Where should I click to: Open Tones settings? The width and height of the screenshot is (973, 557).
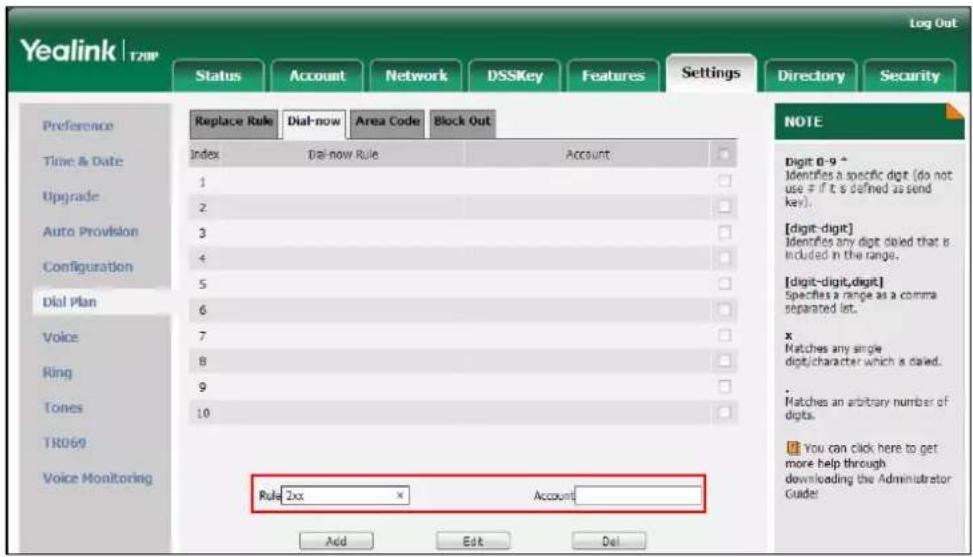[62, 408]
